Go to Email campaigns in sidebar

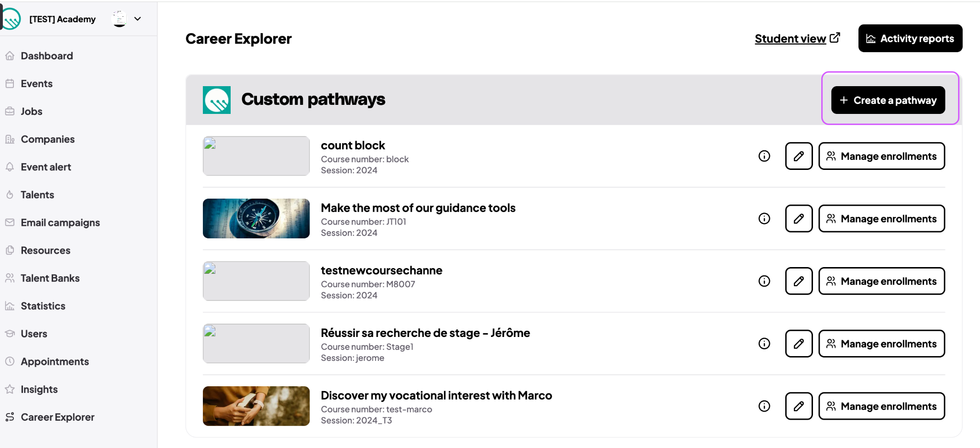(60, 223)
